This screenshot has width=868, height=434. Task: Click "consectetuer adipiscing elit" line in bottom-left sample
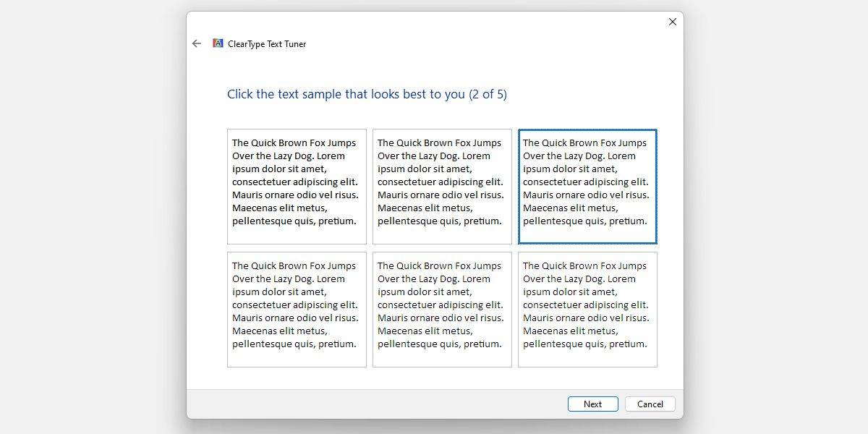tap(294, 305)
